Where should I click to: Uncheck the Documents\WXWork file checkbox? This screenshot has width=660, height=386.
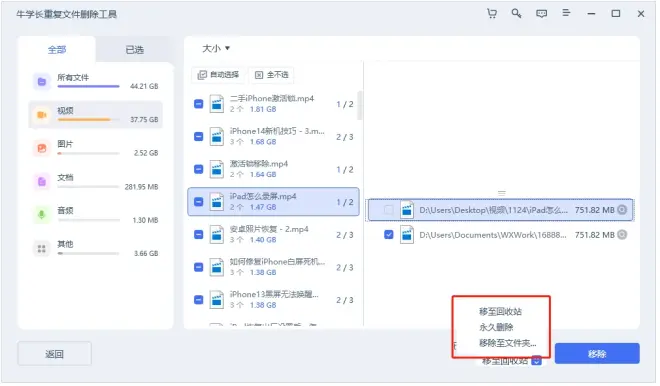click(389, 234)
